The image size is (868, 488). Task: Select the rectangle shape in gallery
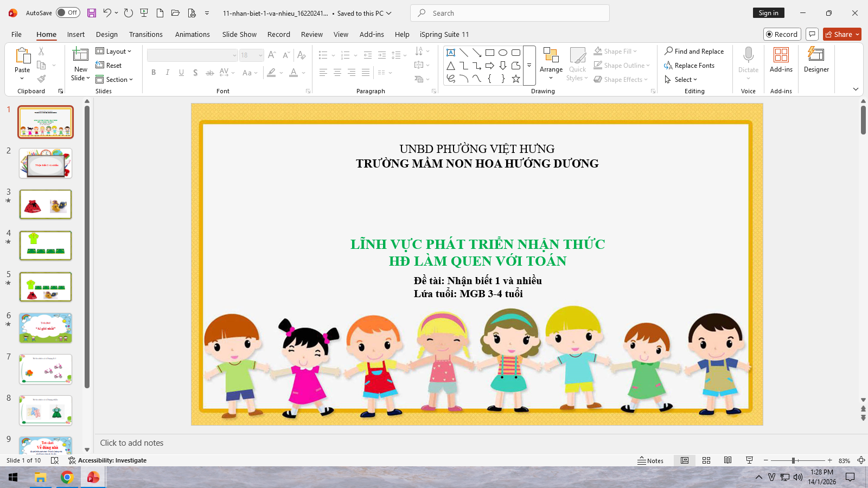click(x=490, y=53)
